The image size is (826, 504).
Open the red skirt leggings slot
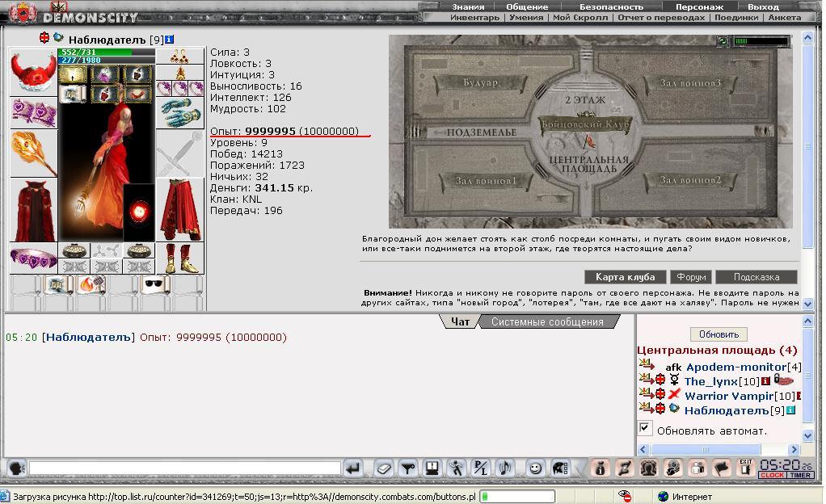click(179, 210)
